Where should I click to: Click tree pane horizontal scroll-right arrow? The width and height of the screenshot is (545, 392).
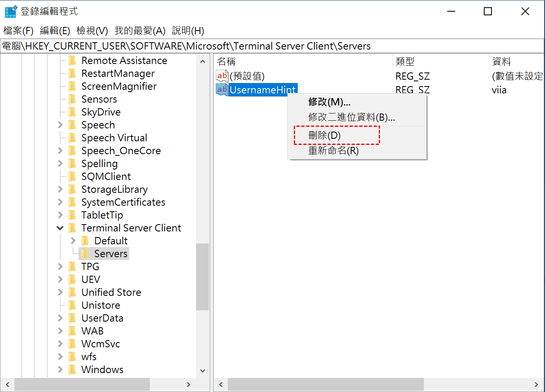188,384
